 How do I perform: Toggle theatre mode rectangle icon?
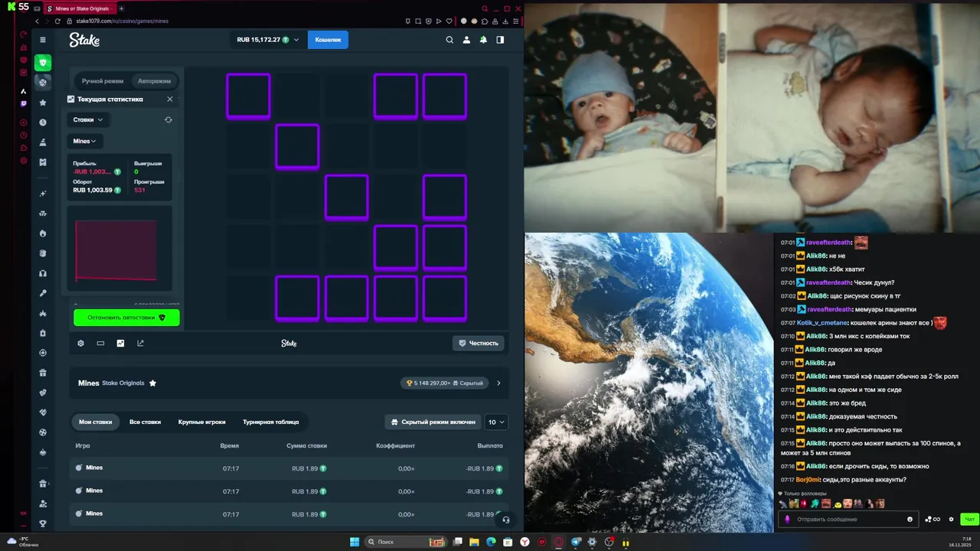[100, 343]
